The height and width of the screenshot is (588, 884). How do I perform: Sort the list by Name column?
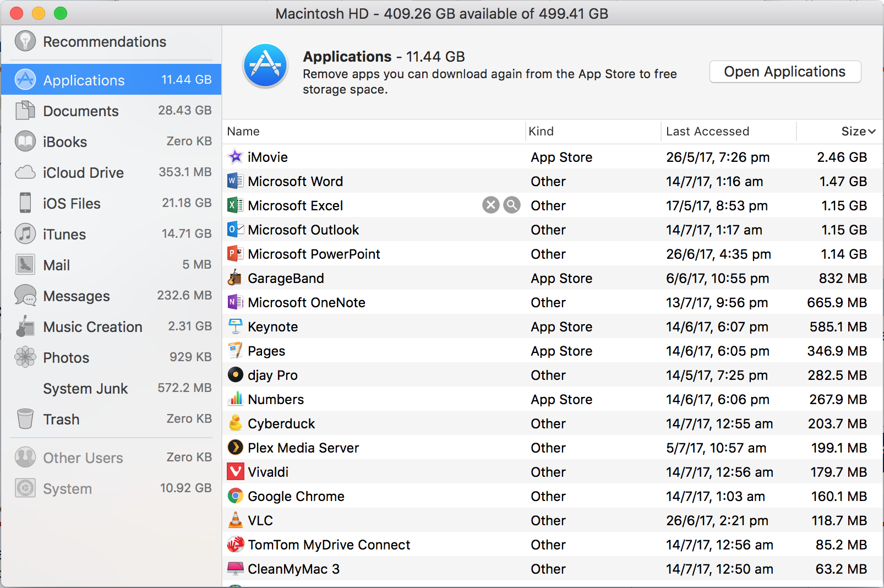(x=243, y=132)
